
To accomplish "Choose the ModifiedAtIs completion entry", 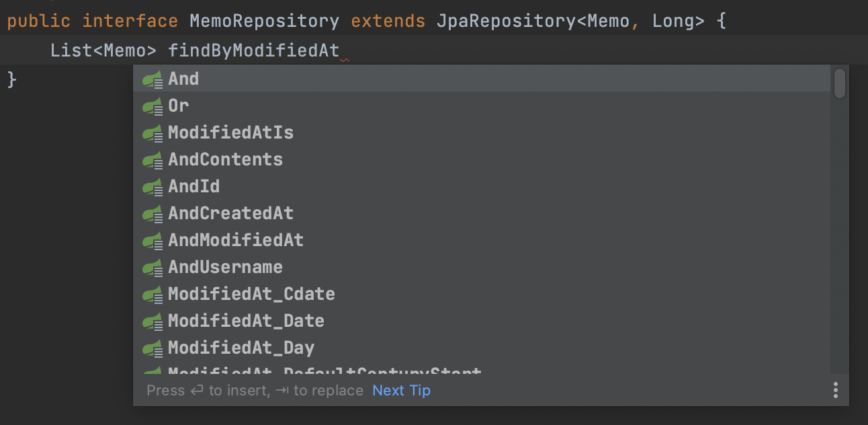I will (x=482, y=132).
